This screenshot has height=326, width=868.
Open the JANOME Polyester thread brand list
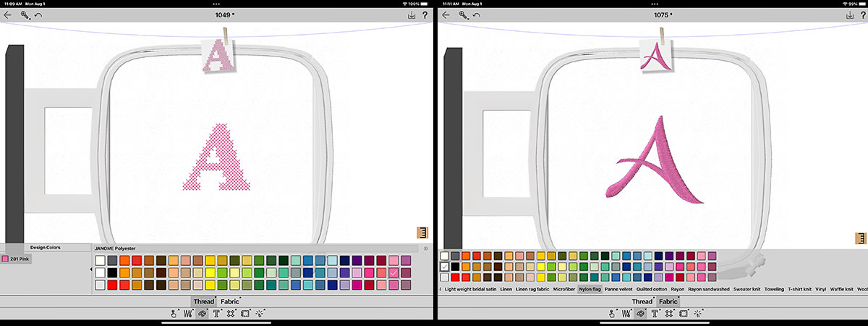click(x=116, y=248)
